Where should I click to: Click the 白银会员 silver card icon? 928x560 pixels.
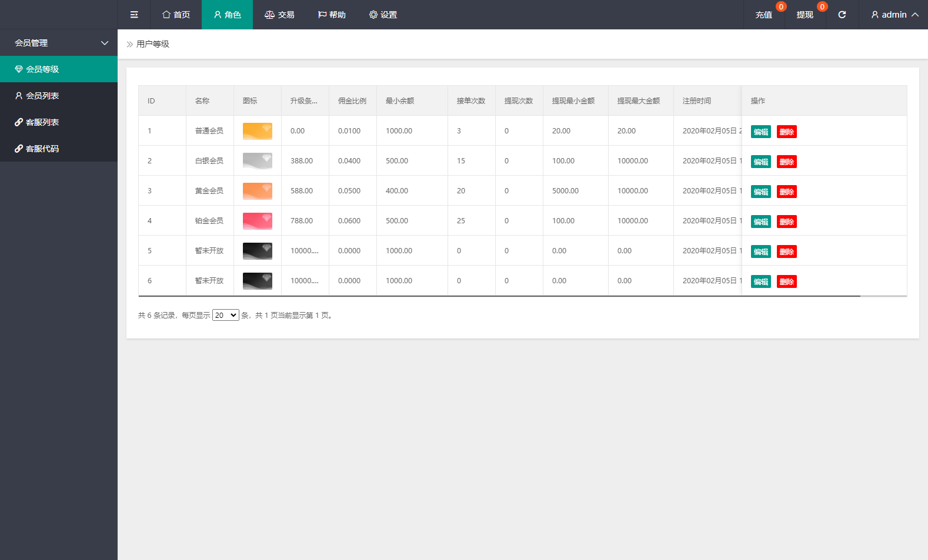(x=258, y=161)
